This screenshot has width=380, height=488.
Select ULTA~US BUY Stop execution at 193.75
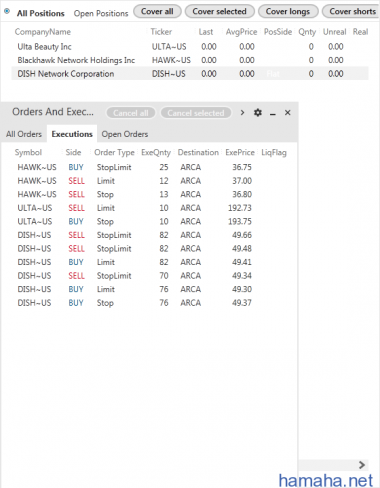[149, 222]
